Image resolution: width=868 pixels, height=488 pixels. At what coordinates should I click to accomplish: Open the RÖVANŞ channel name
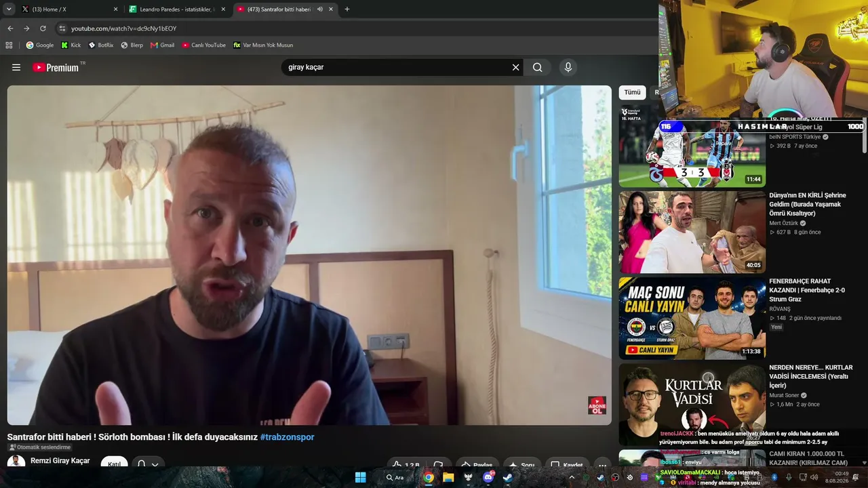780,309
